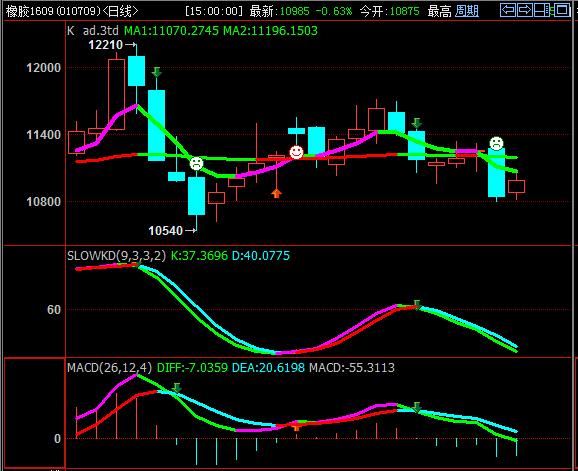578x471 pixels.
Task: Click the right arrow navigation icon
Action: (x=525, y=10)
